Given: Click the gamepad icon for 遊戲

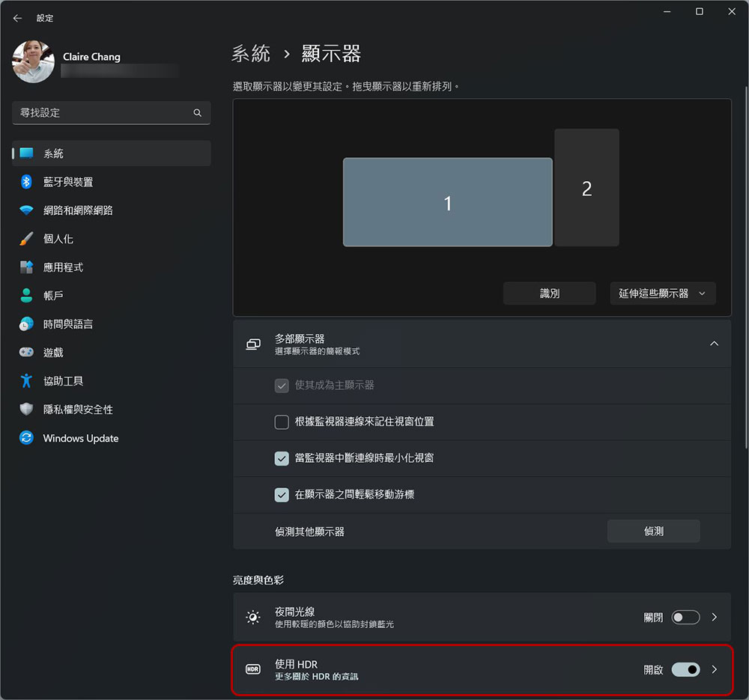Looking at the screenshot, I should [26, 353].
